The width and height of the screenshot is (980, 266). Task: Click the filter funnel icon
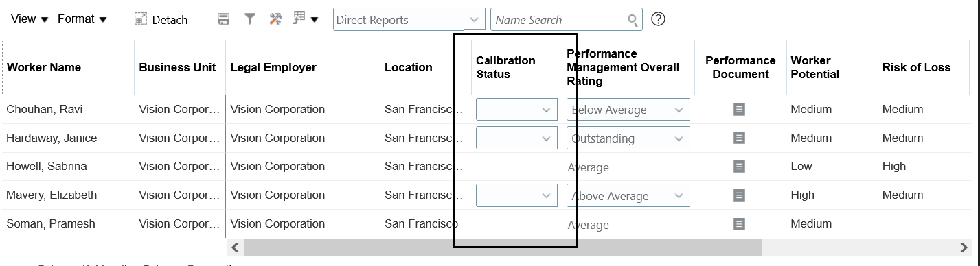coord(251,19)
